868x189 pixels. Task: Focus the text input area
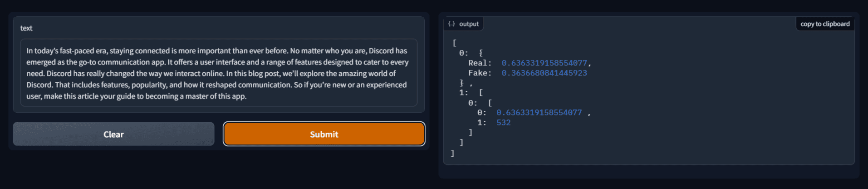219,73
